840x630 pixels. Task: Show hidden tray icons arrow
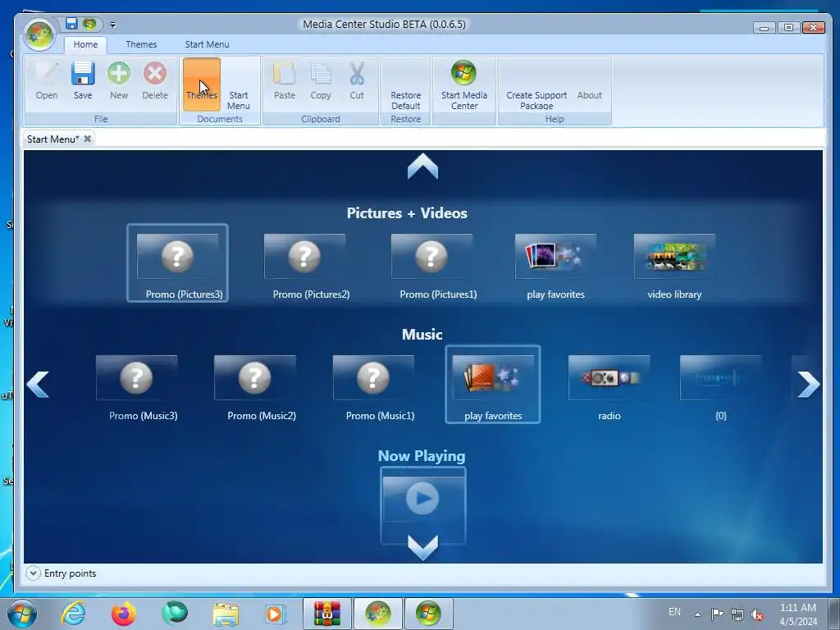[x=697, y=614]
